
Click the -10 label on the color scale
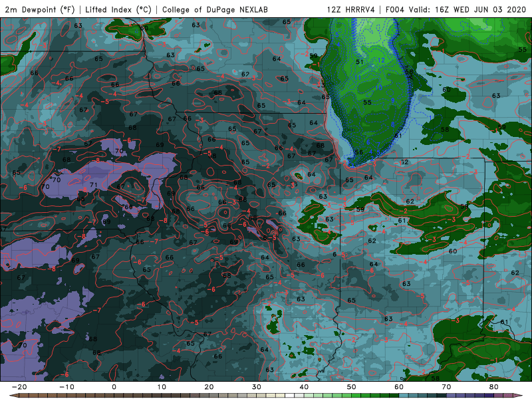tap(66, 387)
